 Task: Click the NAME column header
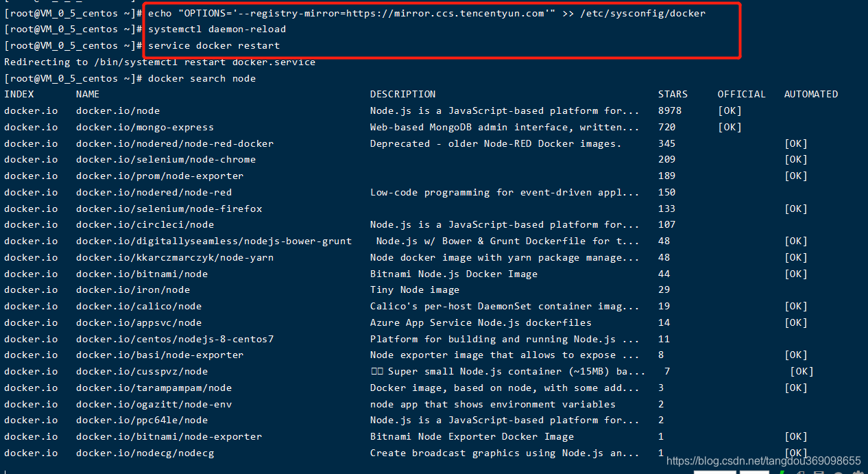click(88, 94)
